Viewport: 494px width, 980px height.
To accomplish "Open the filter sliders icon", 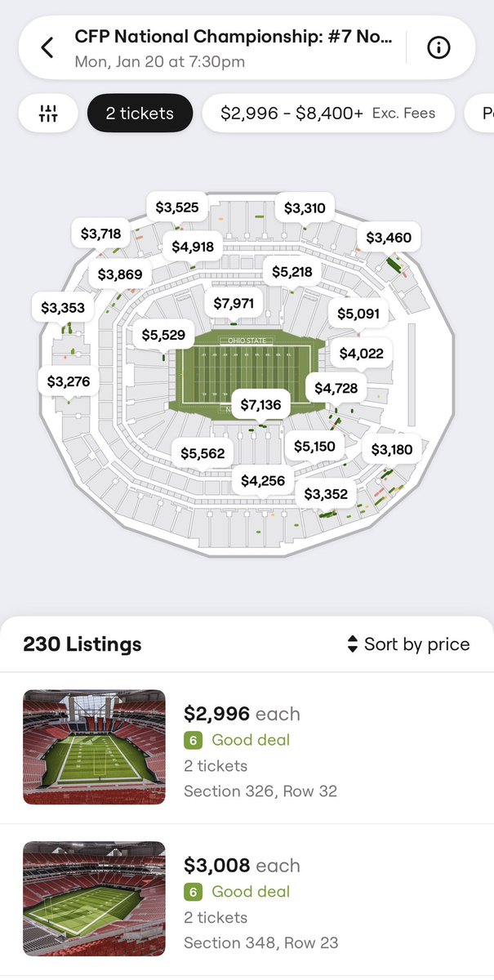I will [48, 114].
